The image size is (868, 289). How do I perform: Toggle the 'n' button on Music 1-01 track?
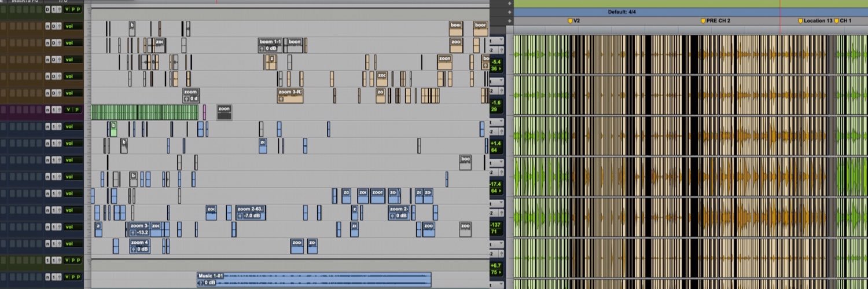[x=48, y=277]
